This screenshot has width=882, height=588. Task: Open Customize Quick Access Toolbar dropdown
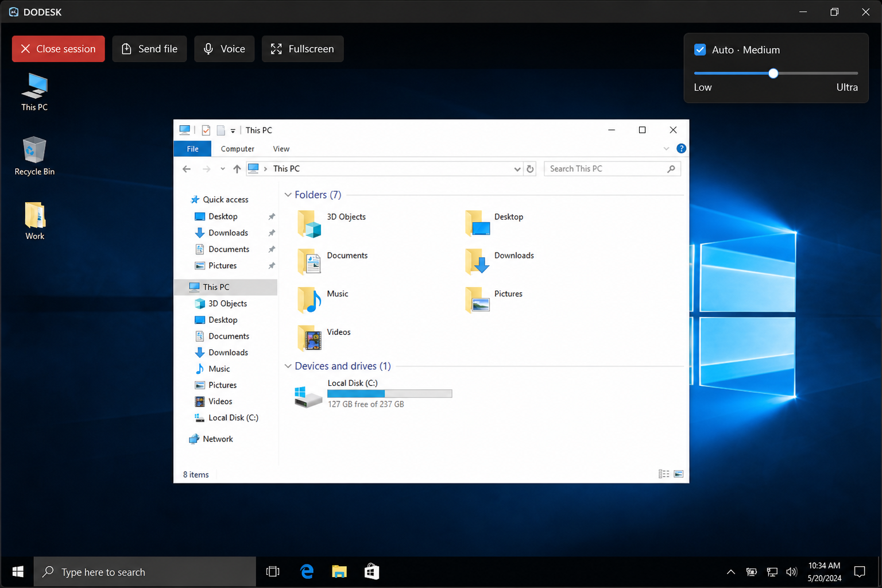[233, 131]
